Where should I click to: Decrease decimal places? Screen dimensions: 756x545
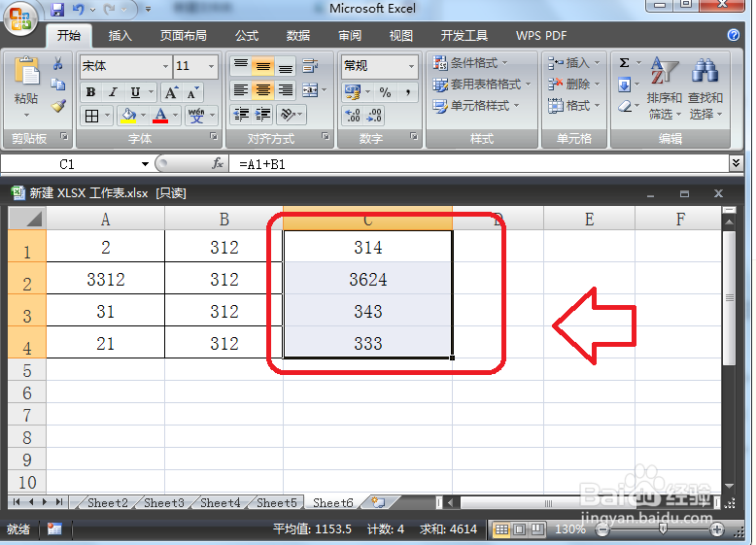(x=374, y=116)
